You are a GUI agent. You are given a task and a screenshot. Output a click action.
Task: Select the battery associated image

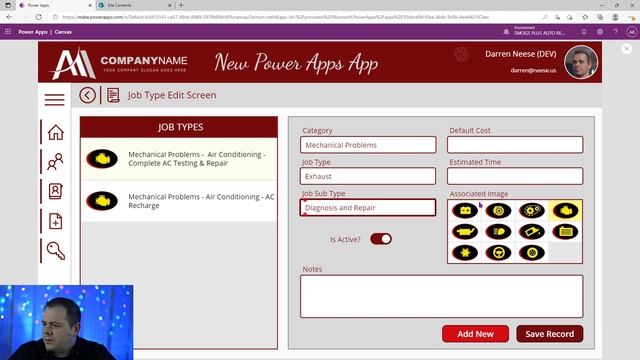click(x=465, y=211)
